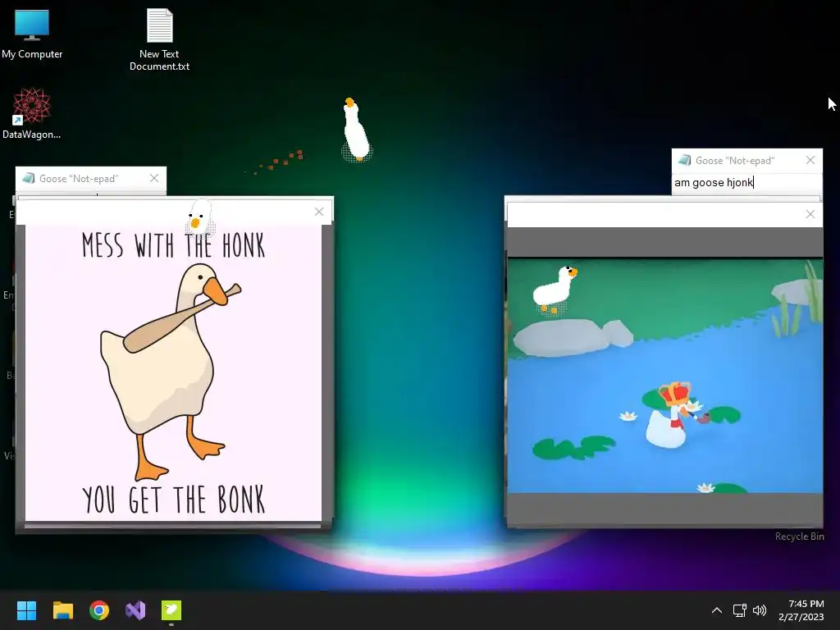Close the right Goose "Not-epad" window
This screenshot has height=630, width=840.
coord(810,160)
